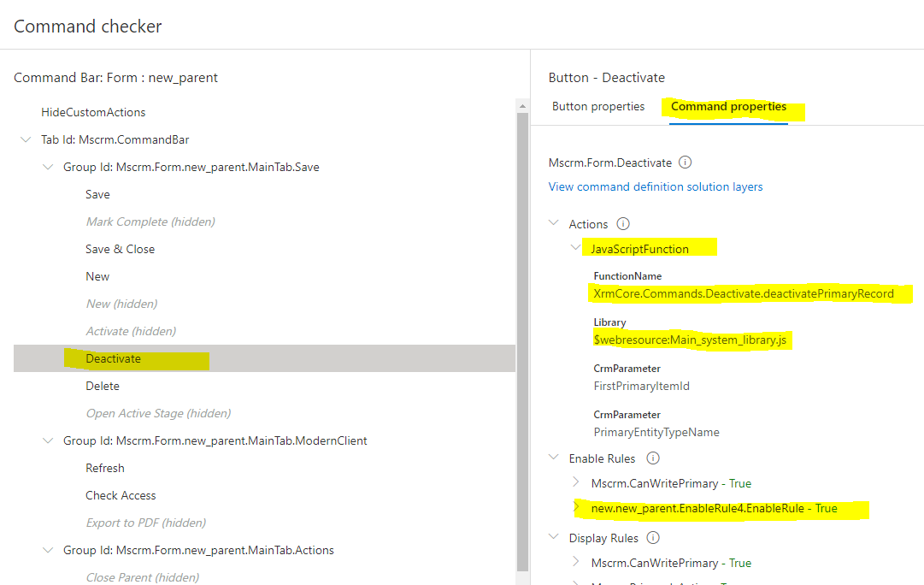Collapse the MainTab.ModernClient group

[x=48, y=440]
